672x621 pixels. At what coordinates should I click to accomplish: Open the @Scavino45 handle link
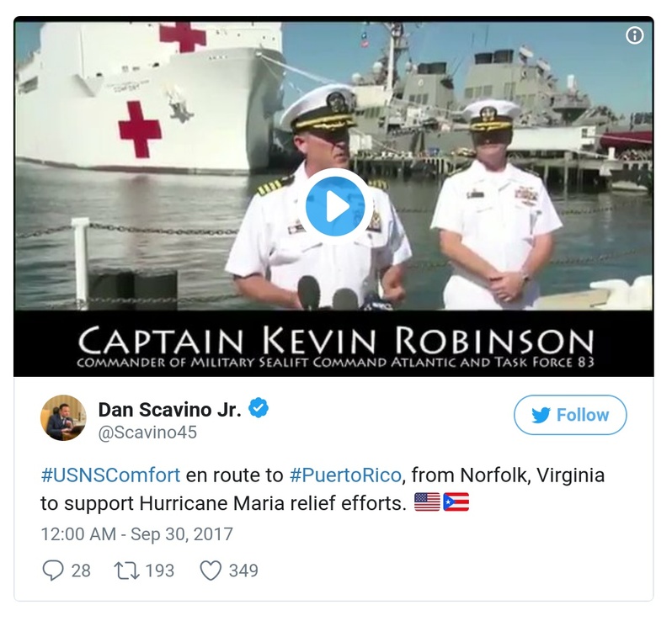tap(147, 433)
